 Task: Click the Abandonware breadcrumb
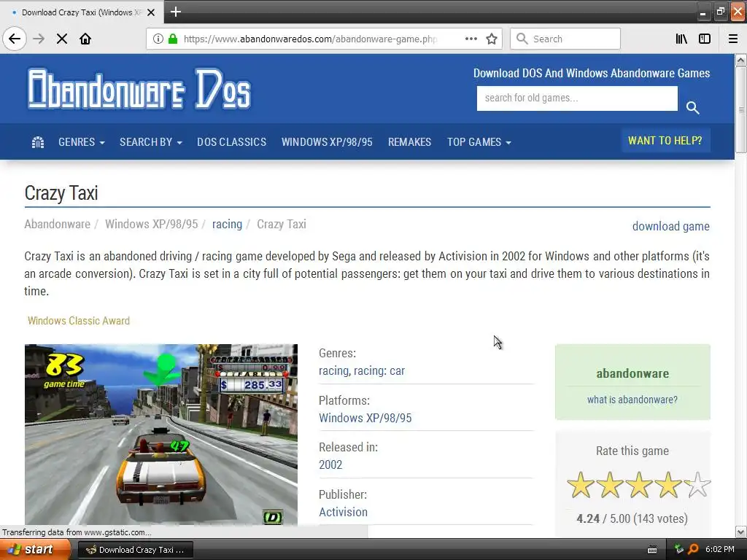[x=57, y=224]
